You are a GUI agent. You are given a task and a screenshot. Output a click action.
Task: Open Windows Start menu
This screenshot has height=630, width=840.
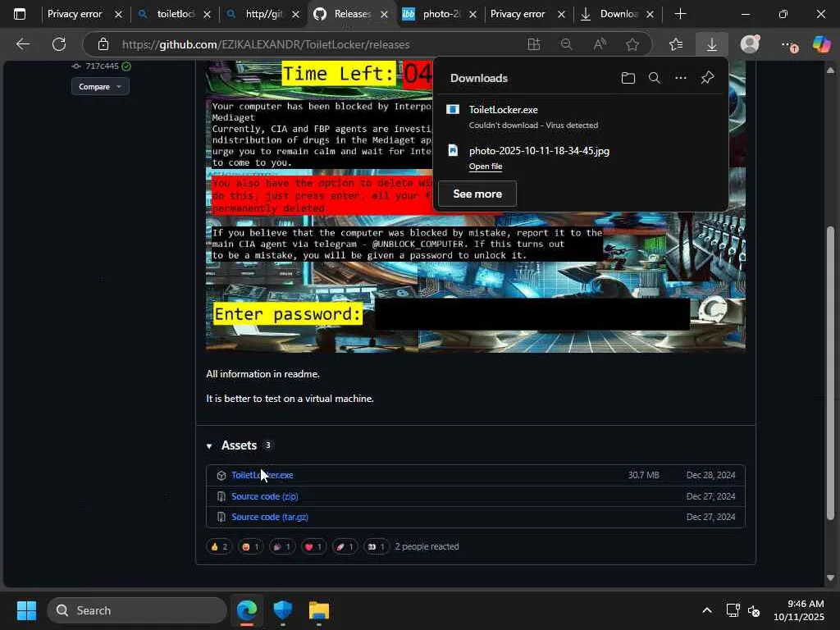pos(26,610)
